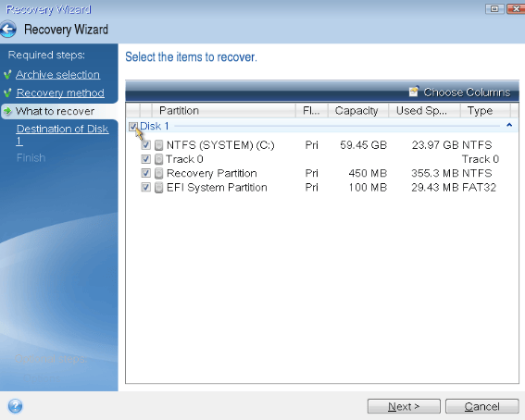The image size is (525, 420).
Task: Toggle the Recovery Partition checkbox
Action: (145, 173)
